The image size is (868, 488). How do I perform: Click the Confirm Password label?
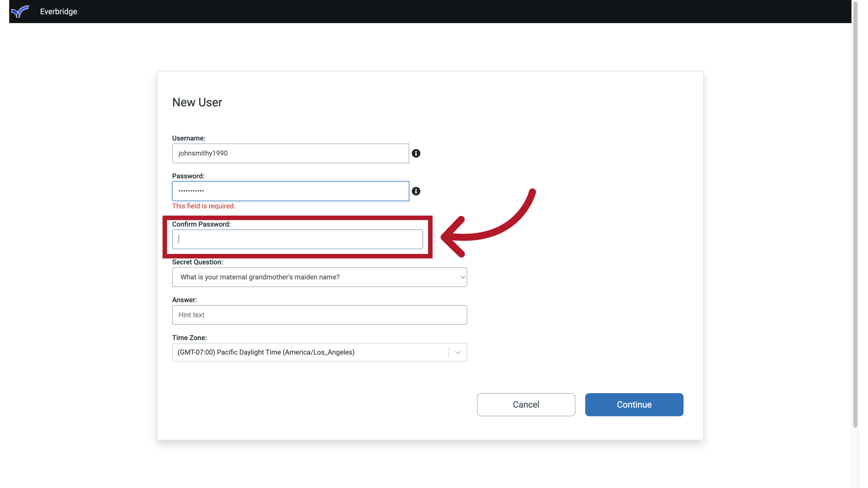point(201,224)
